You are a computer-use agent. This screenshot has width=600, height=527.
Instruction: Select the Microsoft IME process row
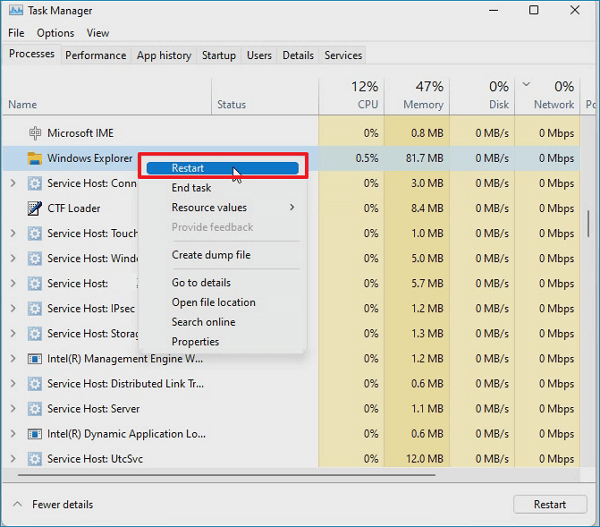click(x=291, y=133)
